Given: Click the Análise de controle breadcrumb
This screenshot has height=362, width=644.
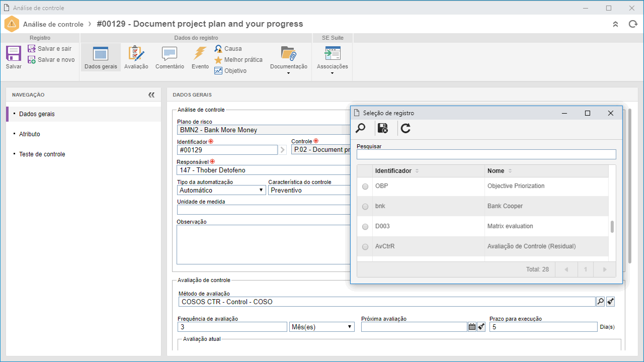Looking at the screenshot, I should 53,24.
